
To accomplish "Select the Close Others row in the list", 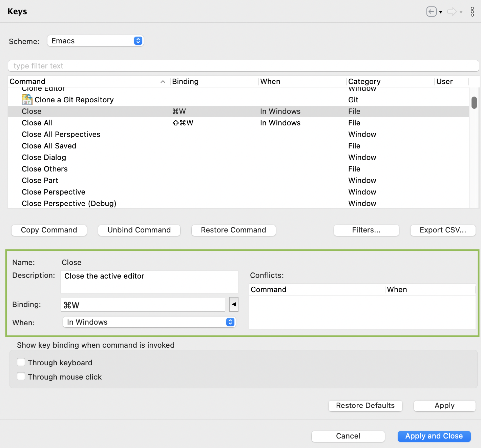I will pos(44,169).
